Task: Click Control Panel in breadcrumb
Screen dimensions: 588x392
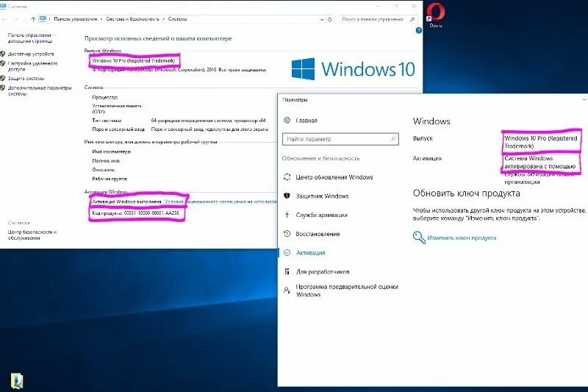Action: [76, 19]
